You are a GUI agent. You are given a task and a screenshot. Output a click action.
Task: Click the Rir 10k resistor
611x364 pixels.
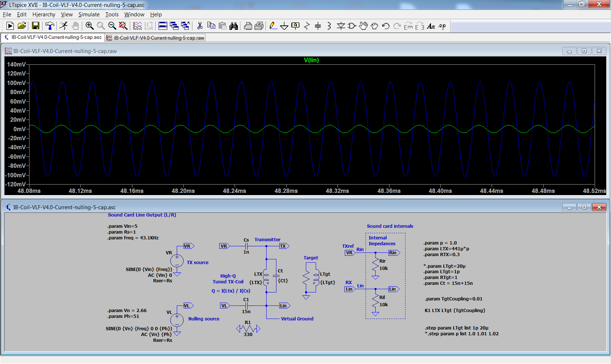click(x=376, y=264)
